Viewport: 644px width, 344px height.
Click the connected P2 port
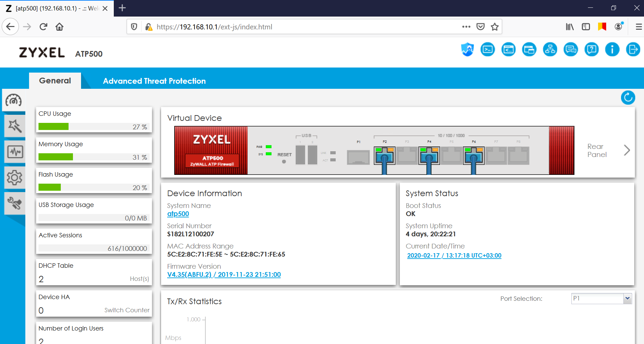click(x=385, y=156)
